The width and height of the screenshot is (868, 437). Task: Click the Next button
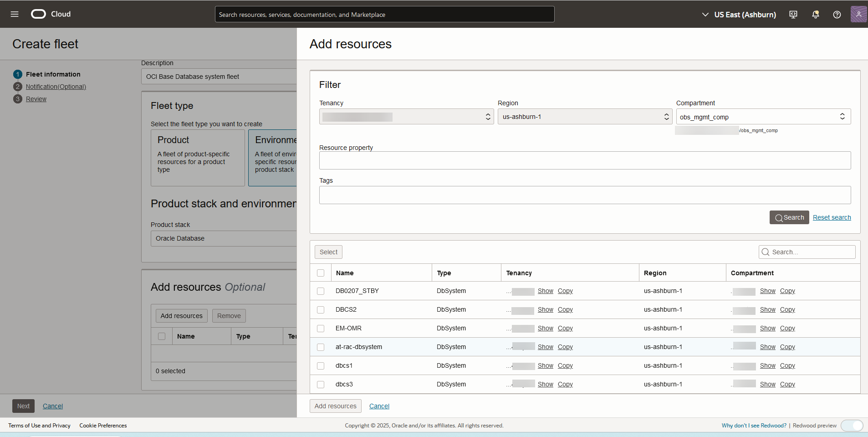(23, 406)
